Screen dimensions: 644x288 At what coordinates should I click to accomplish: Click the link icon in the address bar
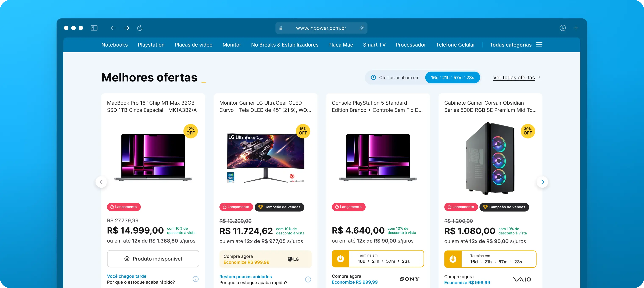click(x=362, y=28)
